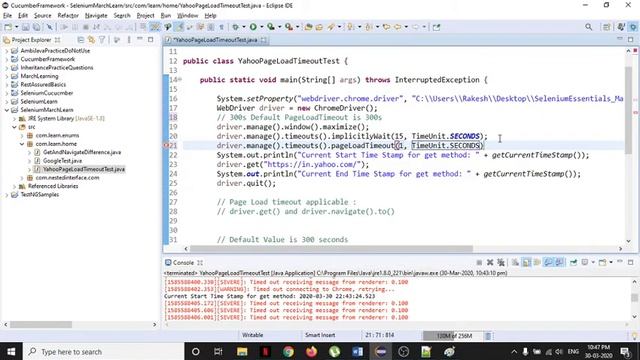This screenshot has width=640, height=360.
Task: Click Remove Launch X icon in Console
Action: pyautogui.click(x=490, y=262)
